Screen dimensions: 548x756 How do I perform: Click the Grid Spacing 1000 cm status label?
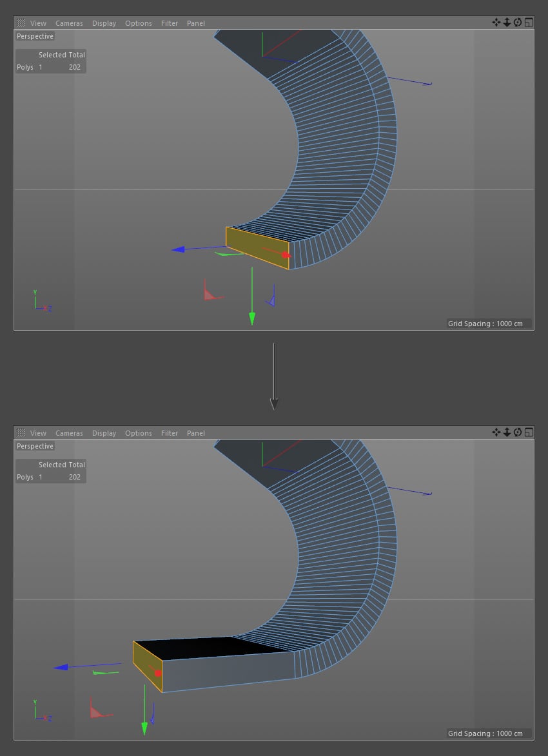pos(487,324)
